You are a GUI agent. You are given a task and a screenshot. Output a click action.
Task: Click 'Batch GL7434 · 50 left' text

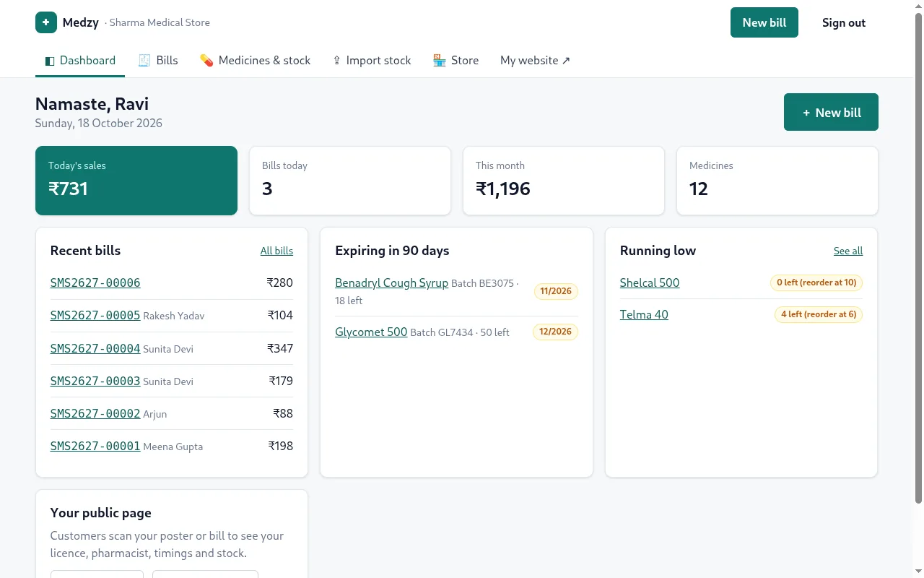click(460, 332)
